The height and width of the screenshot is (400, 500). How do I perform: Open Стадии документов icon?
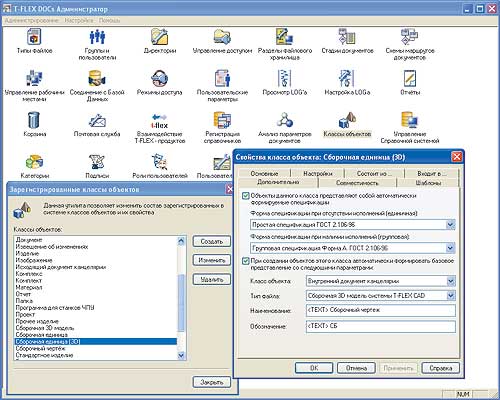[347, 36]
